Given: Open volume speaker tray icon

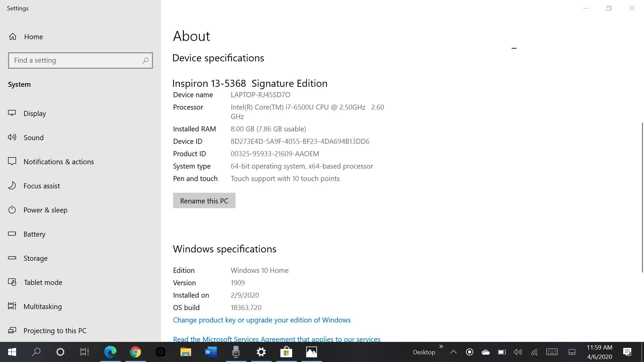Looking at the screenshot, I should pyautogui.click(x=518, y=352).
